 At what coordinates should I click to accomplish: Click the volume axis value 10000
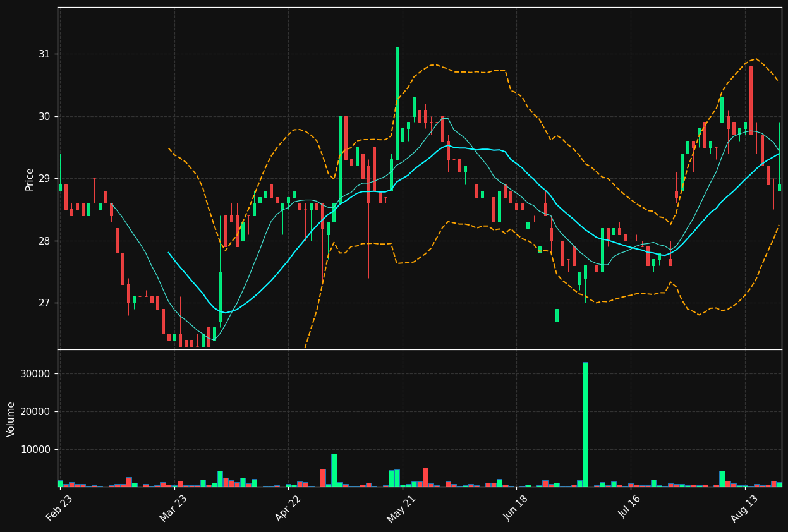[x=36, y=450]
